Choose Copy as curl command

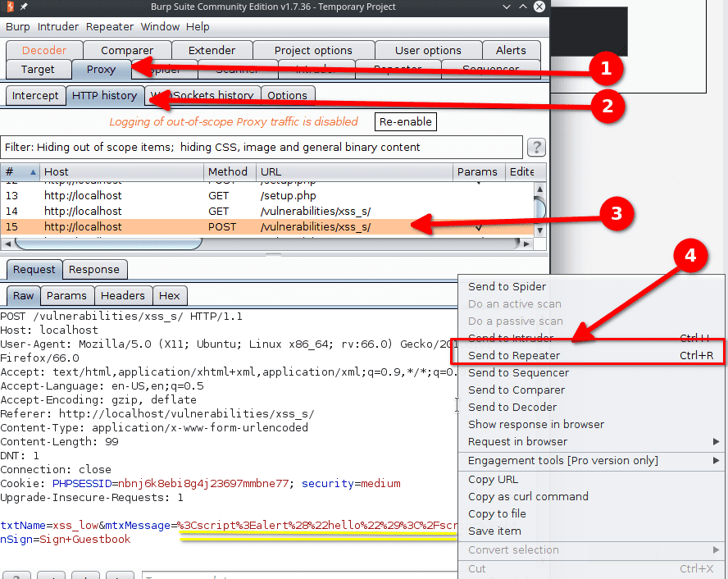591,497
